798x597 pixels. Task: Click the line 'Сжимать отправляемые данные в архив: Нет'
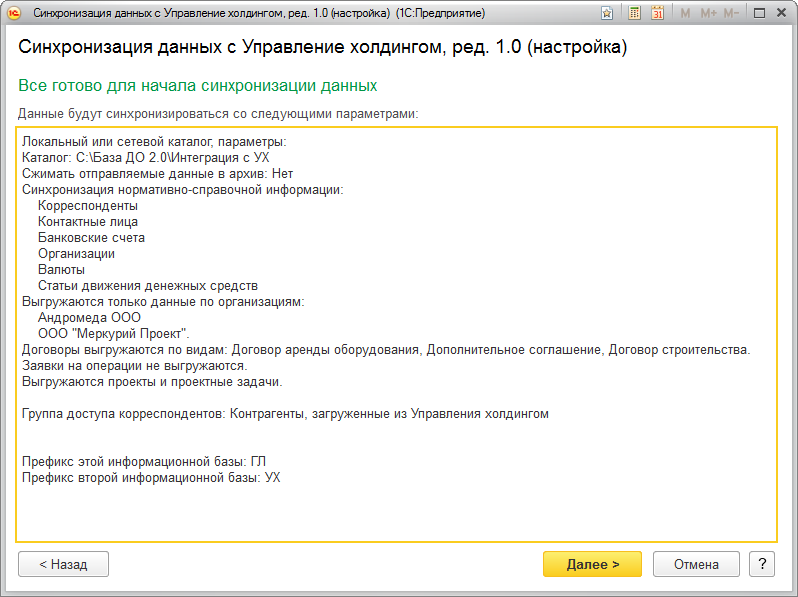157,174
